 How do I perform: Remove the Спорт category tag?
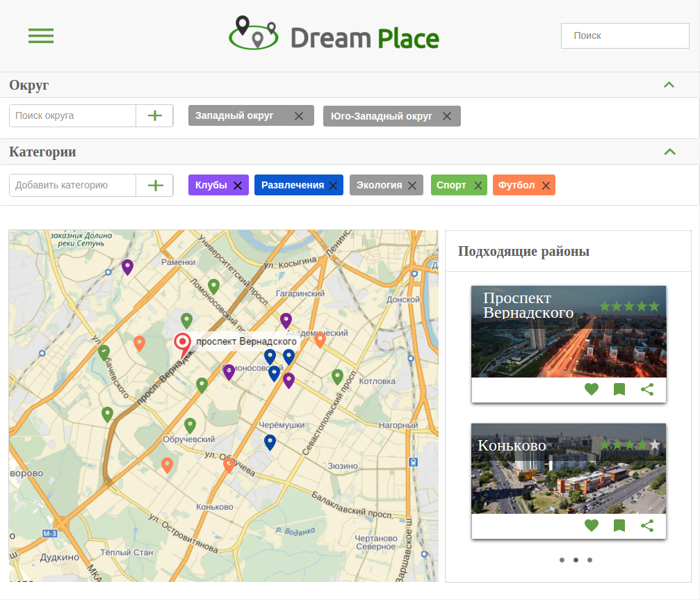(x=478, y=186)
